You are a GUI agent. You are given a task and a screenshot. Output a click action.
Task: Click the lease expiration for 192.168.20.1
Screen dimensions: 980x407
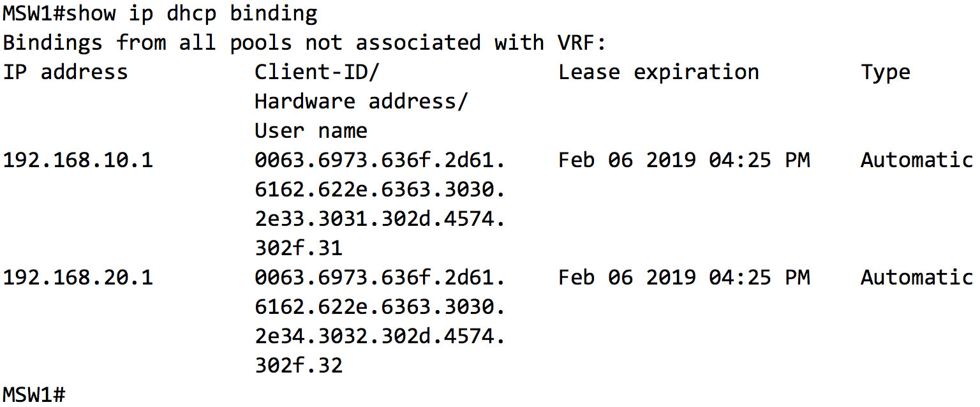(683, 277)
